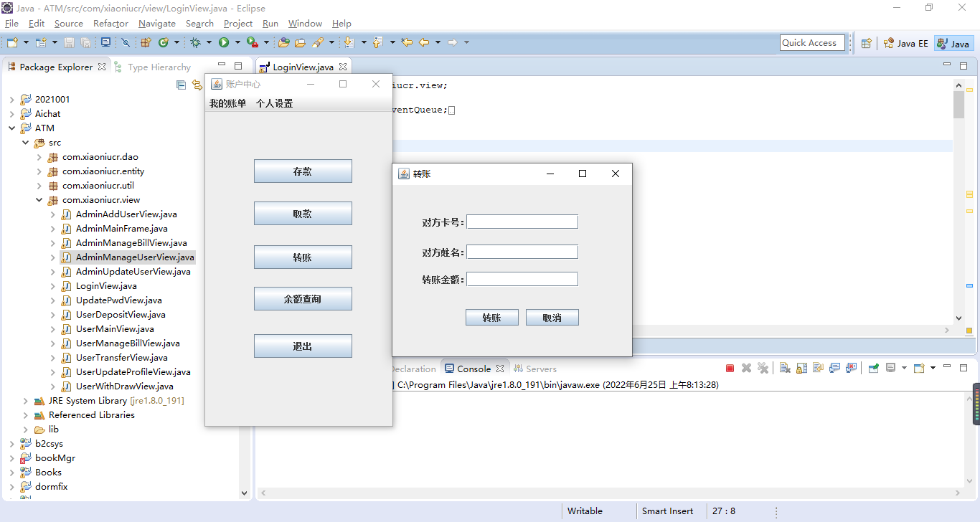The height and width of the screenshot is (522, 980).
Task: Select the Java perspective button
Action: coord(953,43)
